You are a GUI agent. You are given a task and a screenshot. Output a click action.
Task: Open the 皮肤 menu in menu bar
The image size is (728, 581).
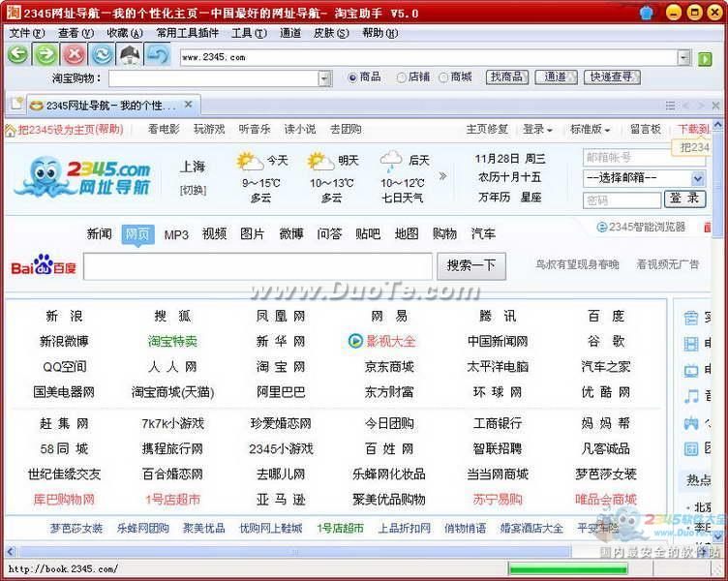click(x=329, y=33)
